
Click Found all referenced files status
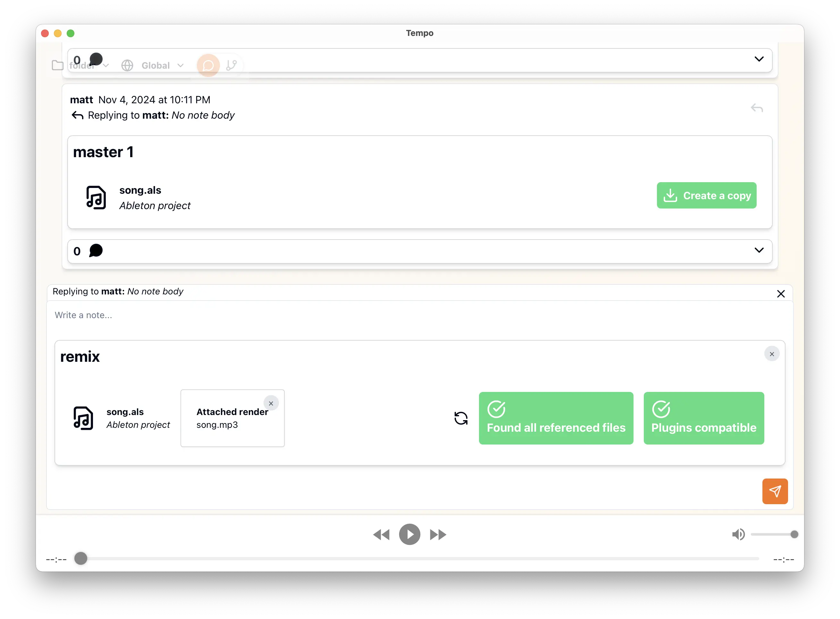[x=556, y=418]
